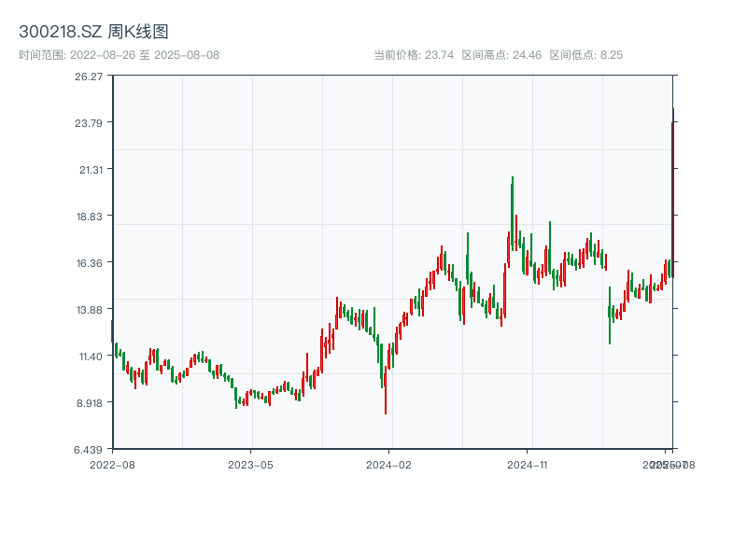This screenshot has width=747, height=560.
Task: Click the 23.79 price axis label
Action: pyautogui.click(x=89, y=123)
